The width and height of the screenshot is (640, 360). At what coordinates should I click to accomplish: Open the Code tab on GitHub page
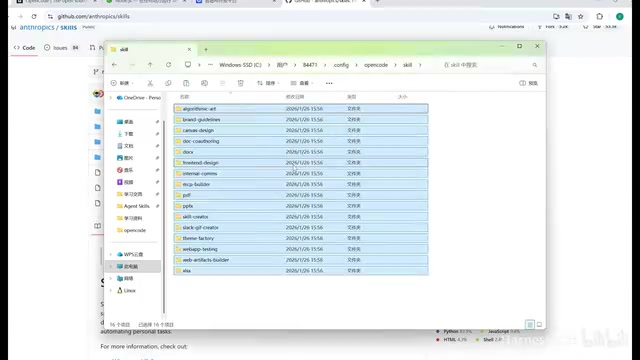24,48
